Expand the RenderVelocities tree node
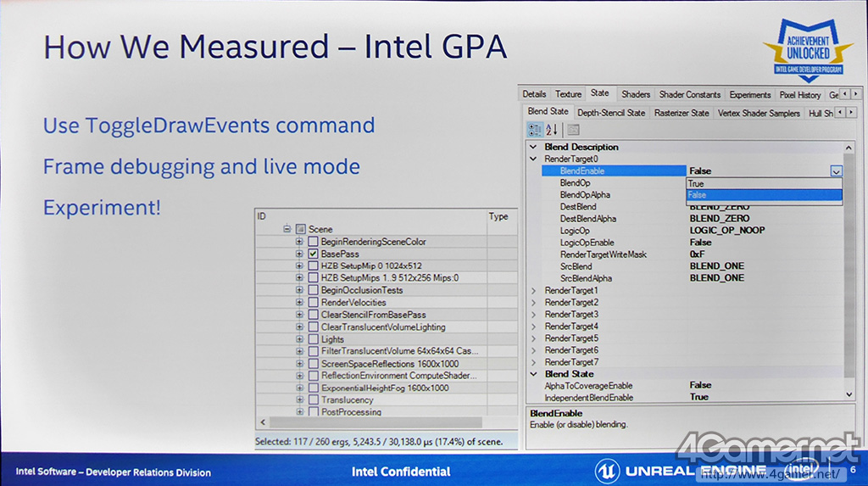868x486 pixels. click(299, 303)
